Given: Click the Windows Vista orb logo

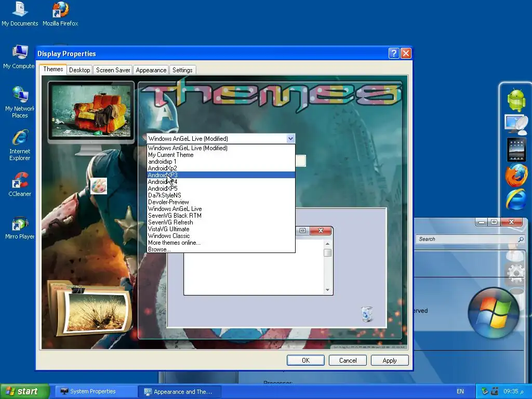Looking at the screenshot, I should pyautogui.click(x=494, y=313).
